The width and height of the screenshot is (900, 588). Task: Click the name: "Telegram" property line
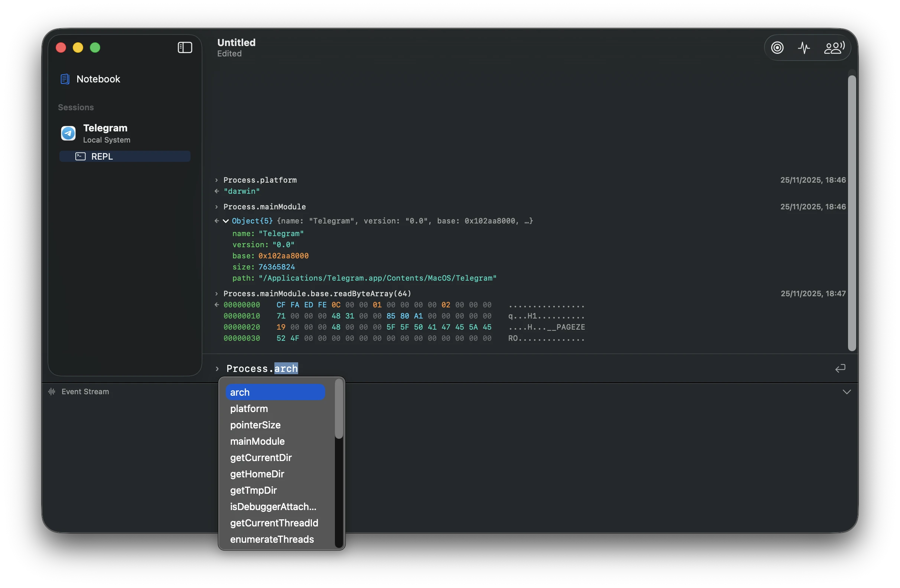tap(268, 234)
